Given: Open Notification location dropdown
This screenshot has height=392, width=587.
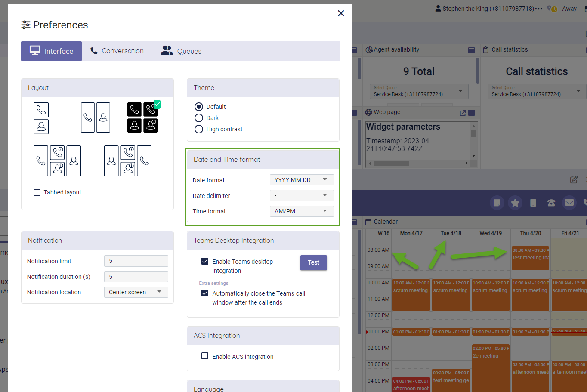Looking at the screenshot, I should 136,292.
